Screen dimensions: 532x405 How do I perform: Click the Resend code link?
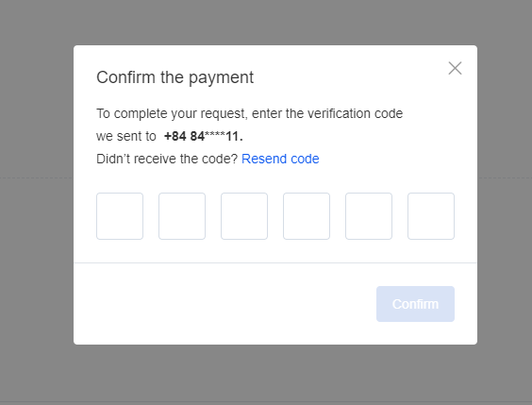[280, 159]
